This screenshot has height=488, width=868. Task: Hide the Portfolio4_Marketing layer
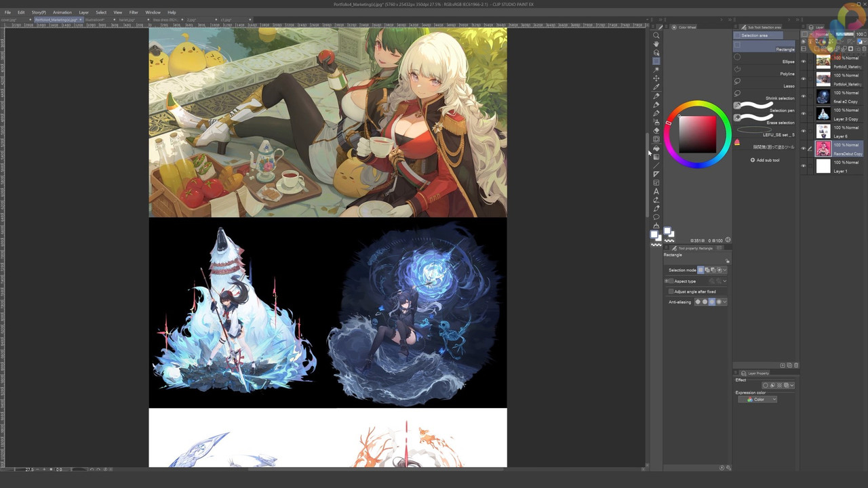804,79
